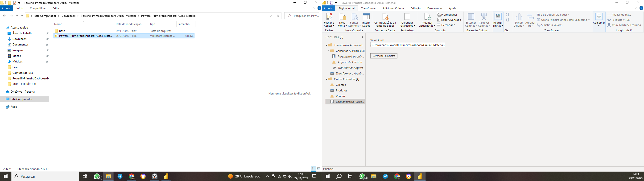Switch to large thumbnails view in Explorer

tap(318, 169)
